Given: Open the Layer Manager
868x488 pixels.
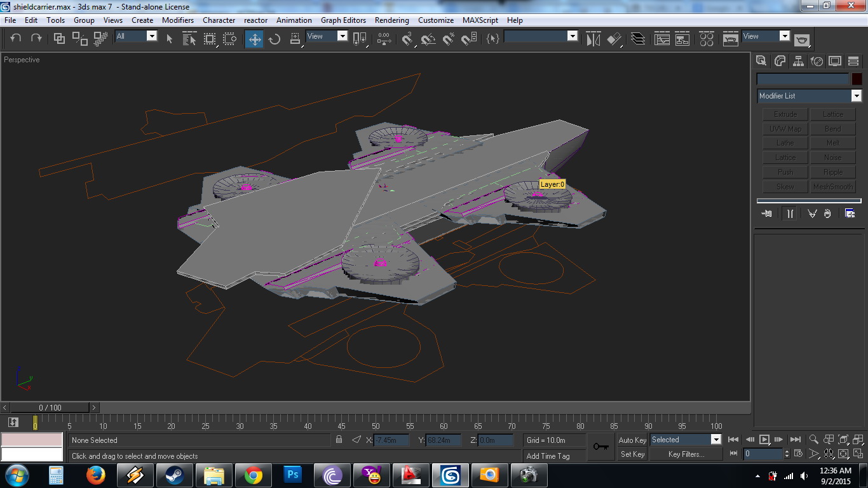Looking at the screenshot, I should pos(638,39).
